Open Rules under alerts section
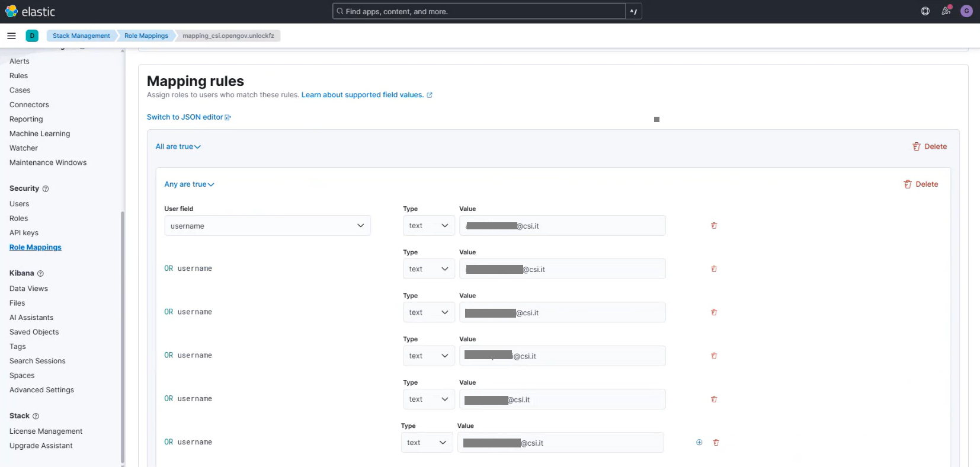The width and height of the screenshot is (980, 467). pyautogui.click(x=18, y=76)
